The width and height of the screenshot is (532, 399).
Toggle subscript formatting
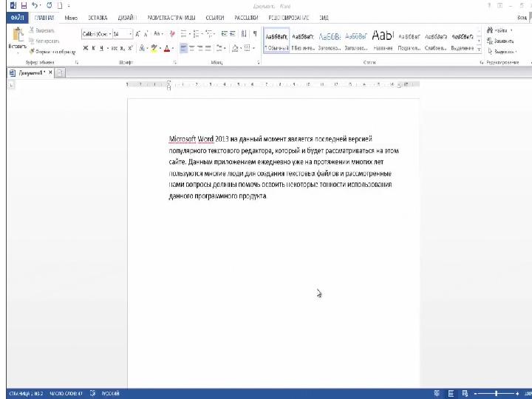123,49
